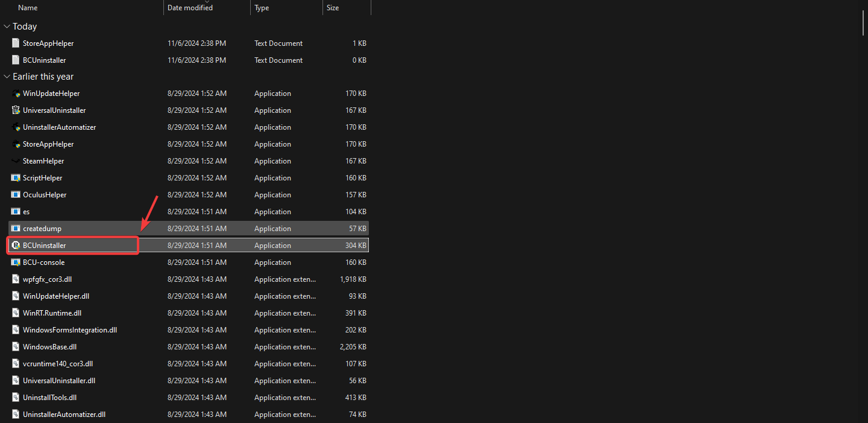Image resolution: width=868 pixels, height=423 pixels.
Task: Select the OculusHelper file name
Action: pyautogui.click(x=45, y=195)
